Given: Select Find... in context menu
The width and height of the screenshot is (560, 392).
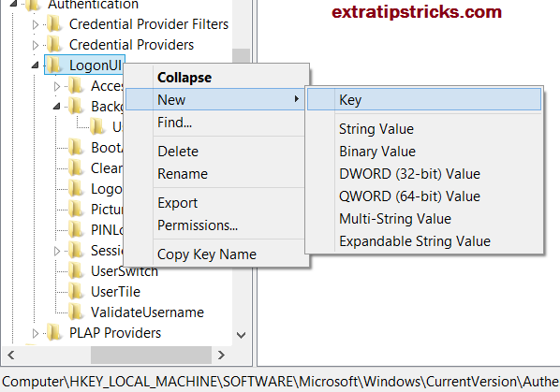Looking at the screenshot, I should click(x=174, y=123).
